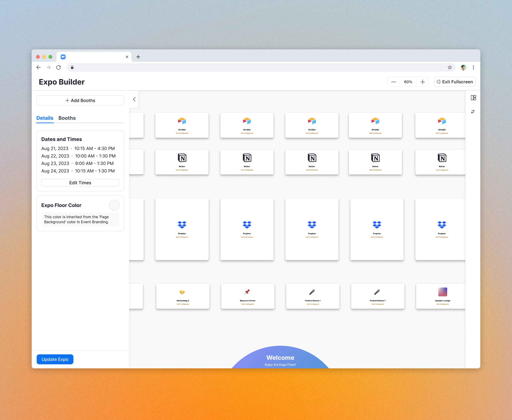Click the zoom out minus icon
512x420 pixels.
click(x=393, y=82)
